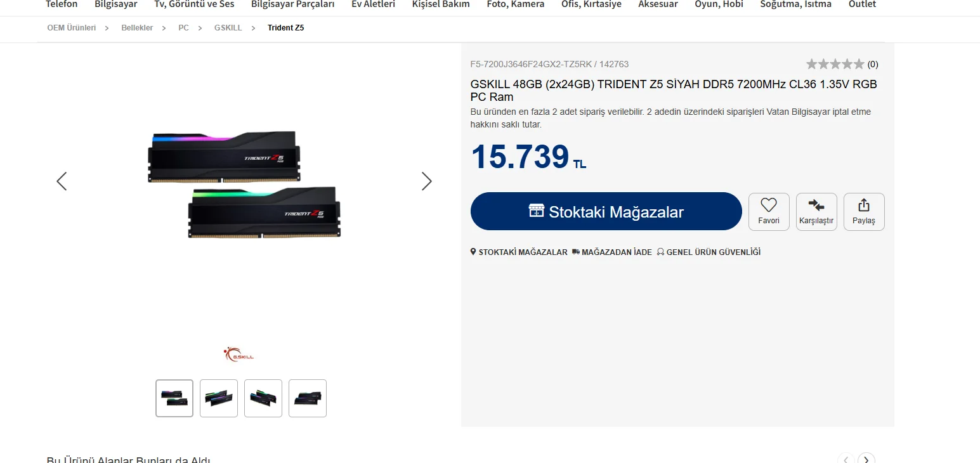Go back in recommendations carousel left chevron
The image size is (980, 463).
coord(846,459)
